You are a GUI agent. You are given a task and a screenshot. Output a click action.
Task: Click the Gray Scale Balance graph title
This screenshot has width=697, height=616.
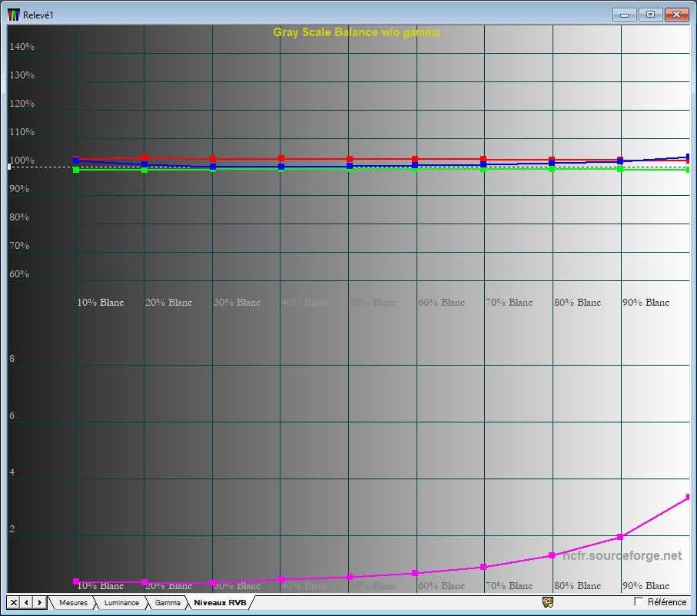pyautogui.click(x=357, y=32)
